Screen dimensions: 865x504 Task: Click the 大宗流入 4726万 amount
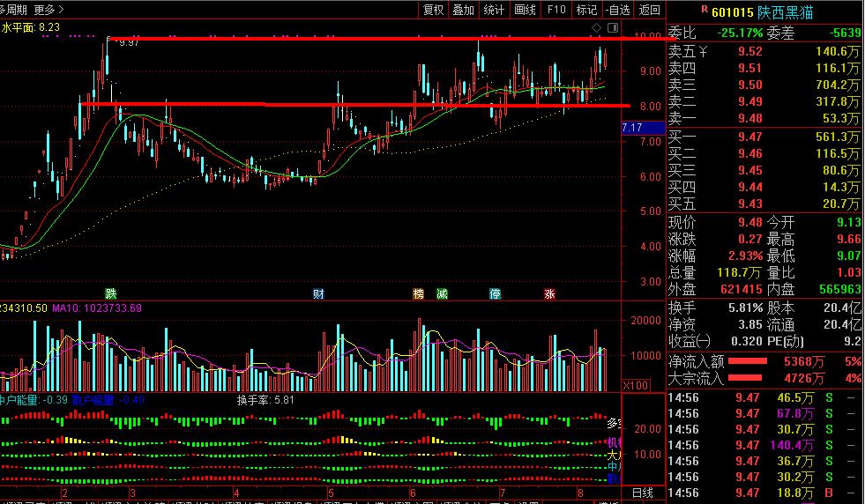(804, 378)
